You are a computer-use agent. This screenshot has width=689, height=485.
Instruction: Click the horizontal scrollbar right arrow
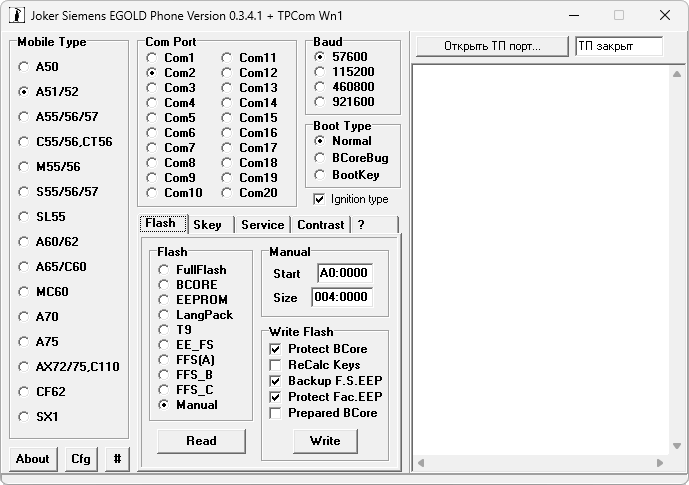660,463
